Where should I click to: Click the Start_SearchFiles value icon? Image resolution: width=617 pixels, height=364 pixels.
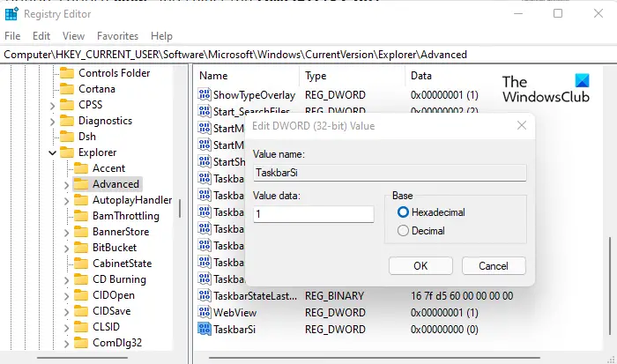pyautogui.click(x=204, y=111)
